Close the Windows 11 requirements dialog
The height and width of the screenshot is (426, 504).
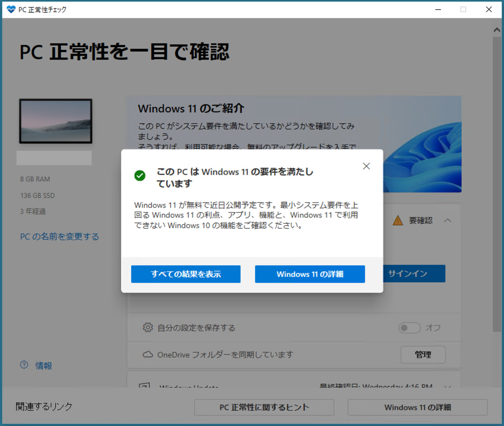pyautogui.click(x=366, y=166)
